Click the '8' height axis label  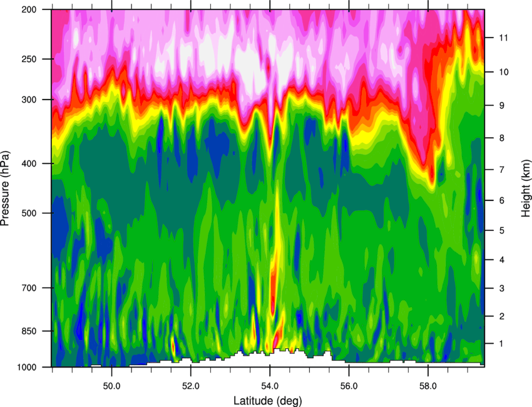click(502, 138)
